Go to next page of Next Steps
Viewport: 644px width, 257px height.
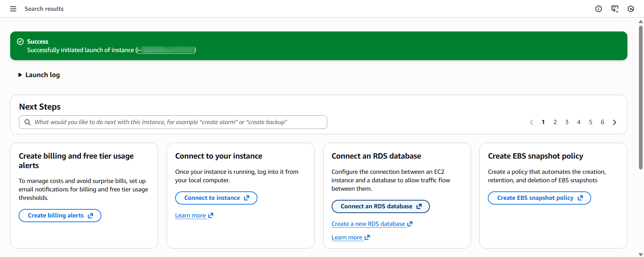coord(615,122)
